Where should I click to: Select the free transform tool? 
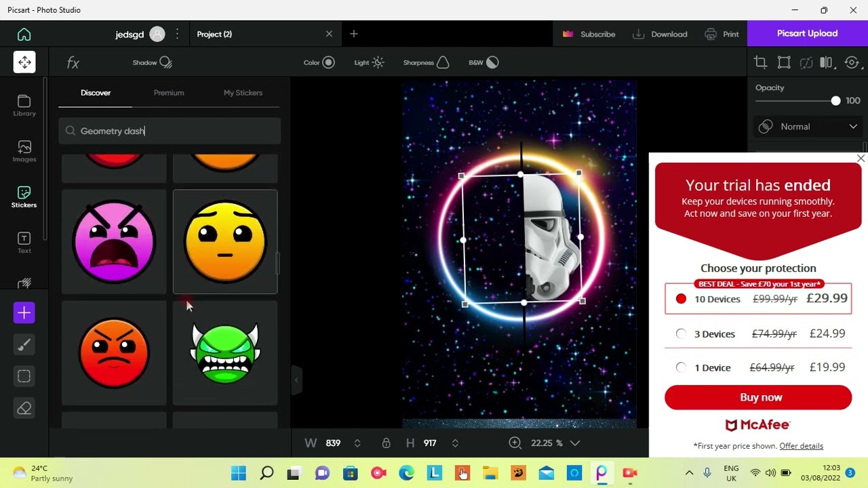pyautogui.click(x=784, y=62)
